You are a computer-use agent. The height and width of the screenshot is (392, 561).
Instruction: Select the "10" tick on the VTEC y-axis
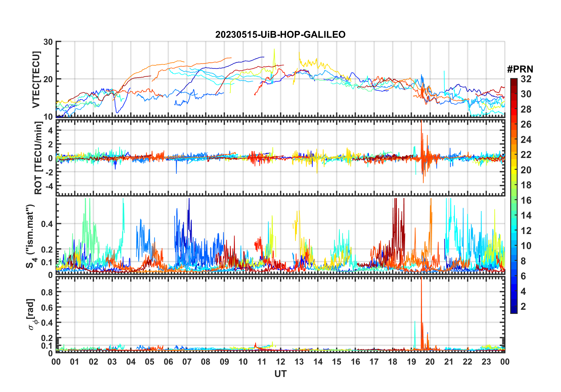coord(48,117)
